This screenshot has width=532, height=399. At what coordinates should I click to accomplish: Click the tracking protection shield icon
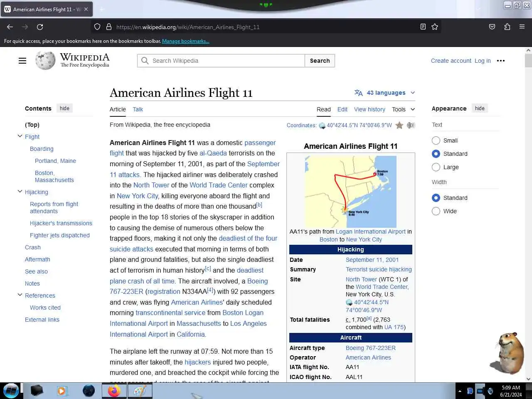click(97, 27)
